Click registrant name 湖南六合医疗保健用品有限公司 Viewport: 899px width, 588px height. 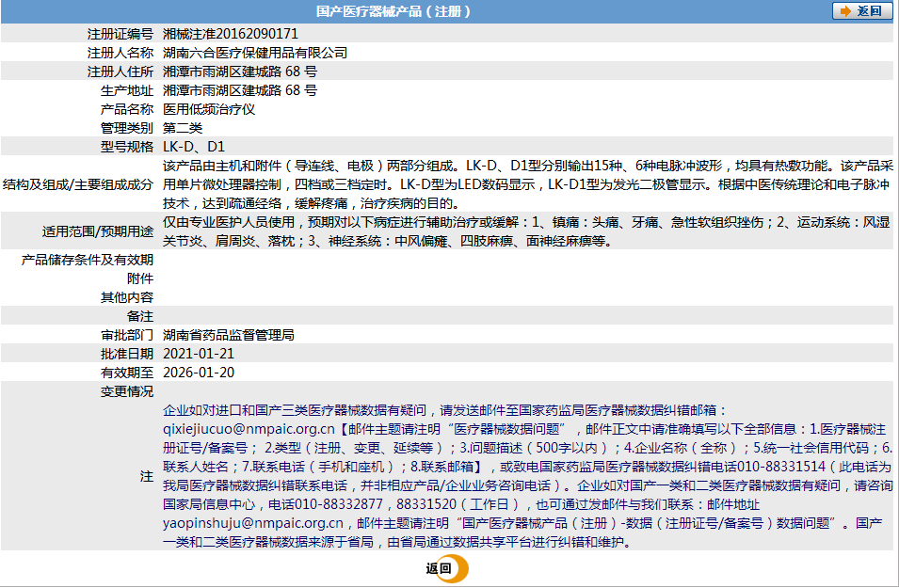click(255, 53)
